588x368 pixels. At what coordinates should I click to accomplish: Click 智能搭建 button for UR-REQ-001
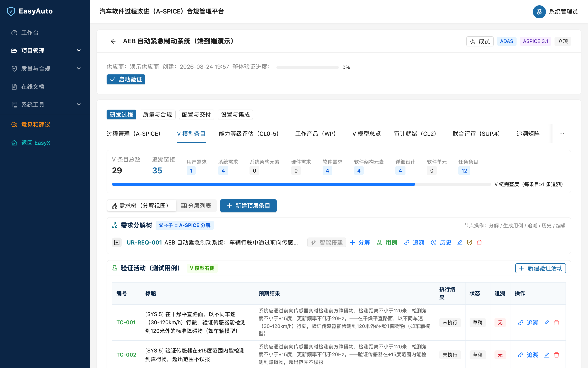(327, 243)
